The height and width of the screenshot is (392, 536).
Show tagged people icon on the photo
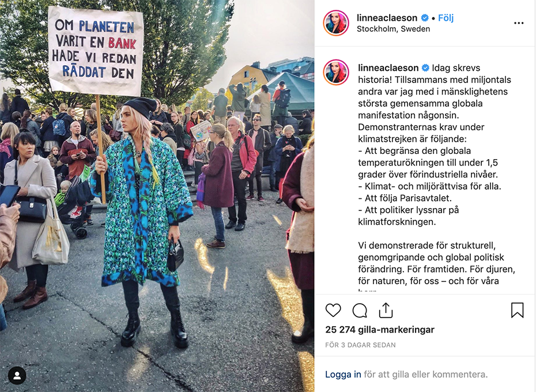(17, 376)
